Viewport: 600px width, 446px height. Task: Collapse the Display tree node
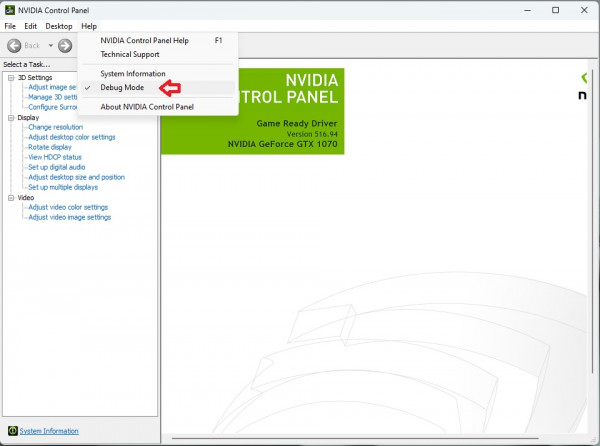click(x=10, y=117)
